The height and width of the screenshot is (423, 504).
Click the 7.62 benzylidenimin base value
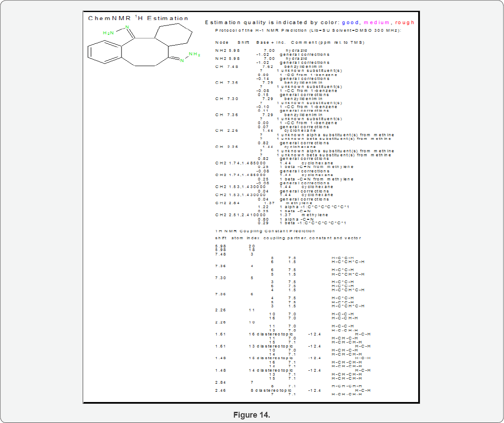pos(268,67)
